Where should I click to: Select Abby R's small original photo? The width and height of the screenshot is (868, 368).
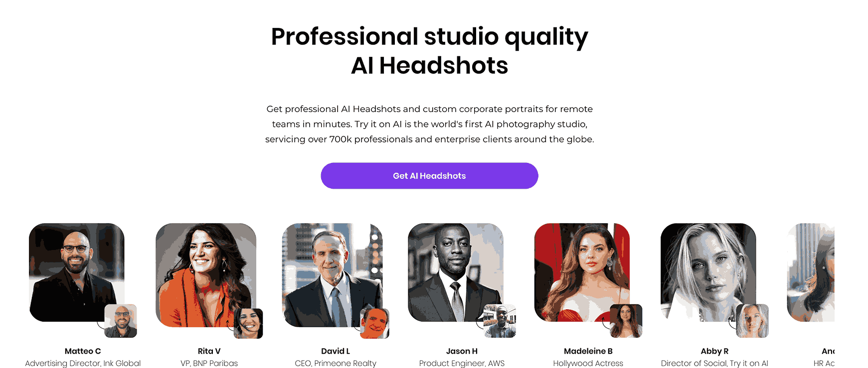(x=752, y=321)
